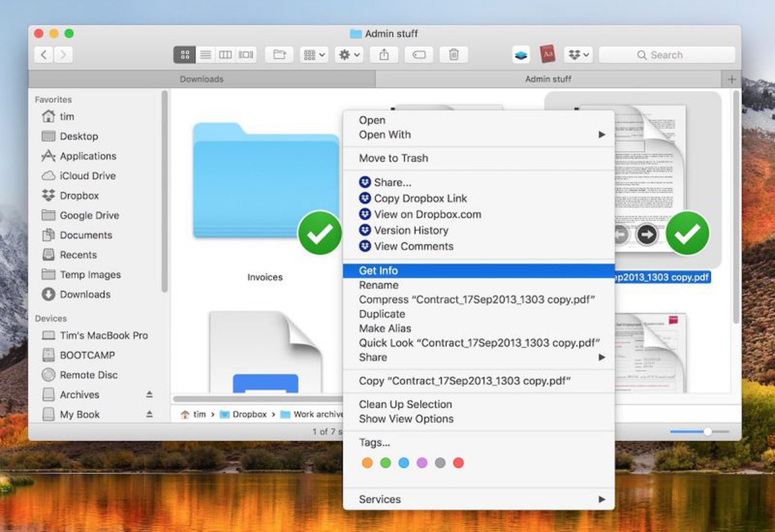Open the item arrangement dropdown
775x532 pixels.
313,54
